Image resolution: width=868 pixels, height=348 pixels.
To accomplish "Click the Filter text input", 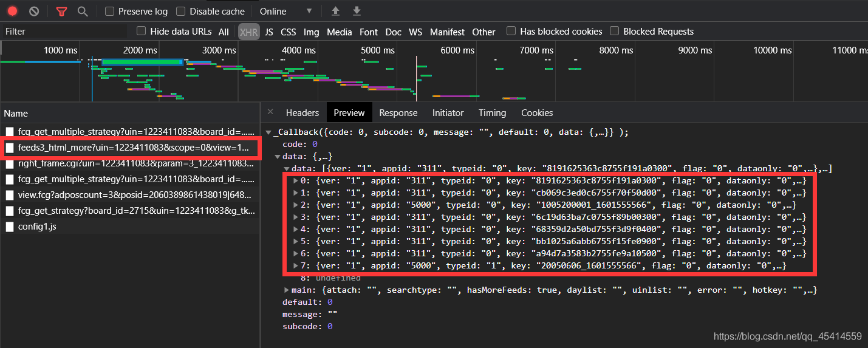I will coord(66,31).
